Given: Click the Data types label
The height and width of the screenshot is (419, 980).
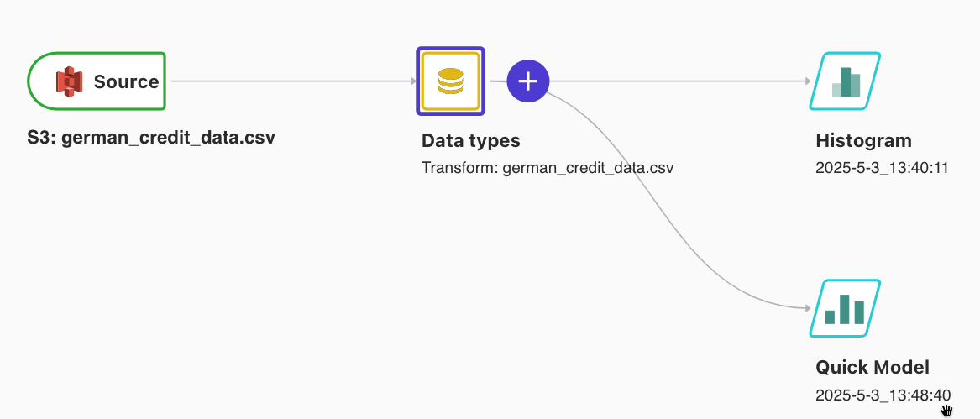Looking at the screenshot, I should pyautogui.click(x=470, y=141).
